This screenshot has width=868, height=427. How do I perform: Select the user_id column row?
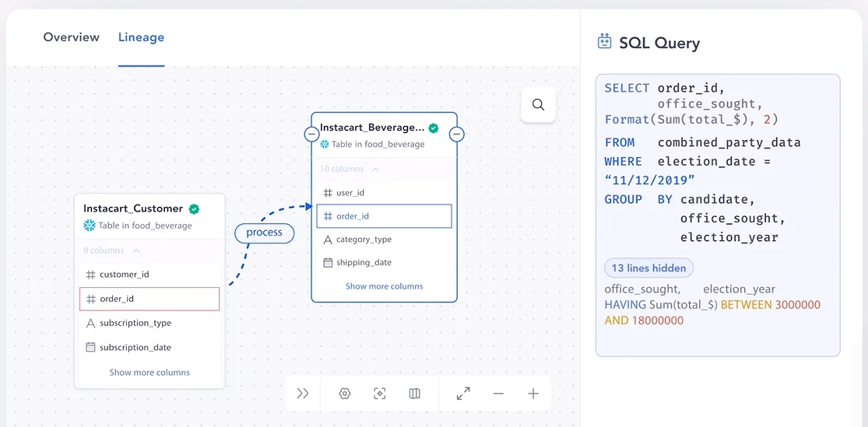pyautogui.click(x=385, y=193)
